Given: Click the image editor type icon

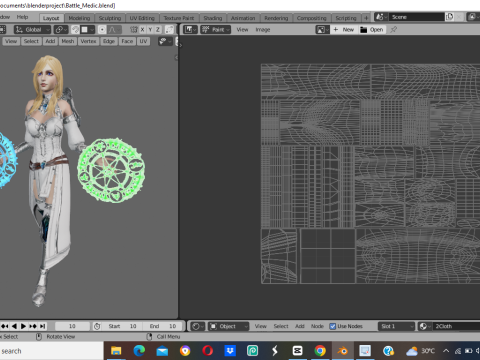Looking at the screenshot, I should 190,30.
